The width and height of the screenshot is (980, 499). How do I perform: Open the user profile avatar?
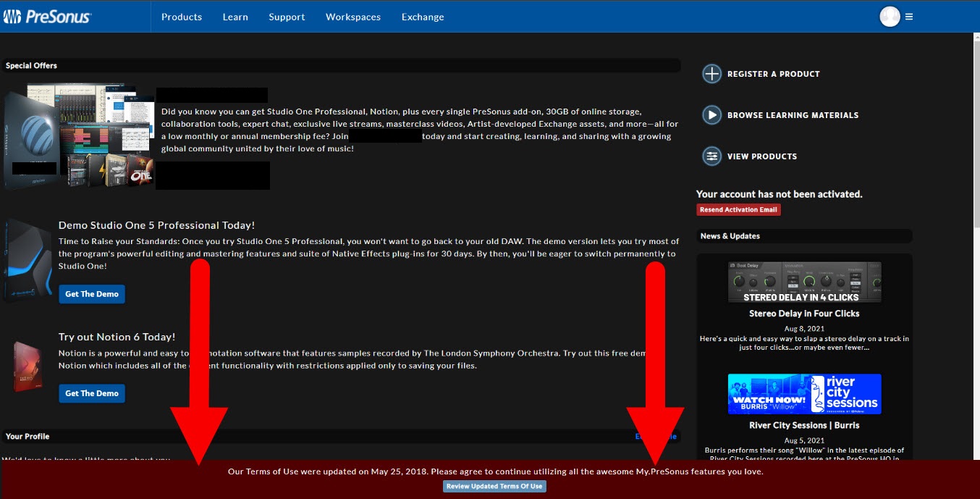click(890, 16)
